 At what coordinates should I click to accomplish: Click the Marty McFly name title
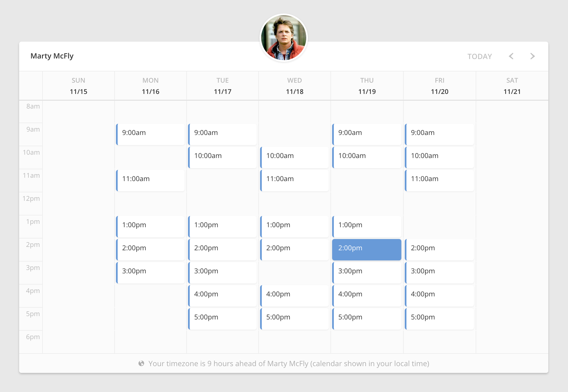pos(52,56)
